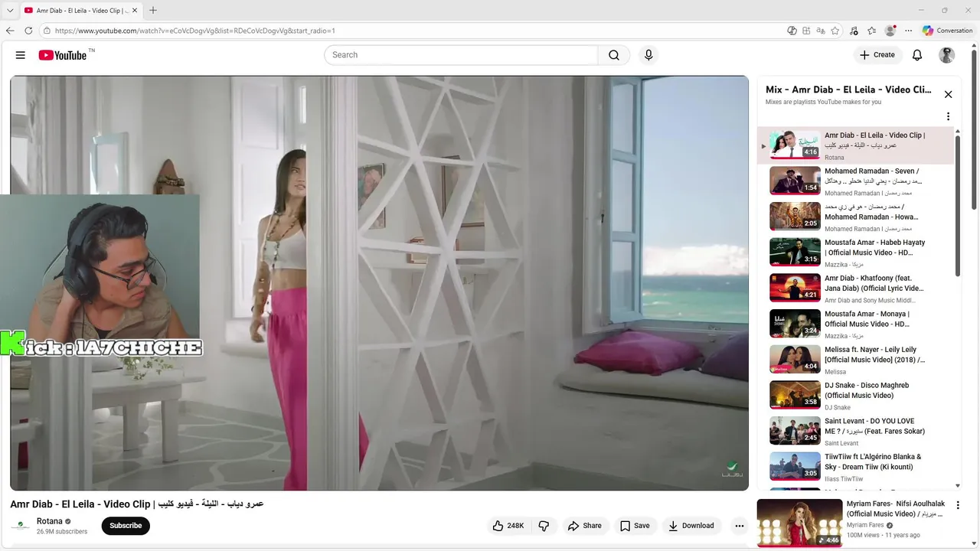Select current Amr Diab - El Leila playlist item

coord(856,145)
